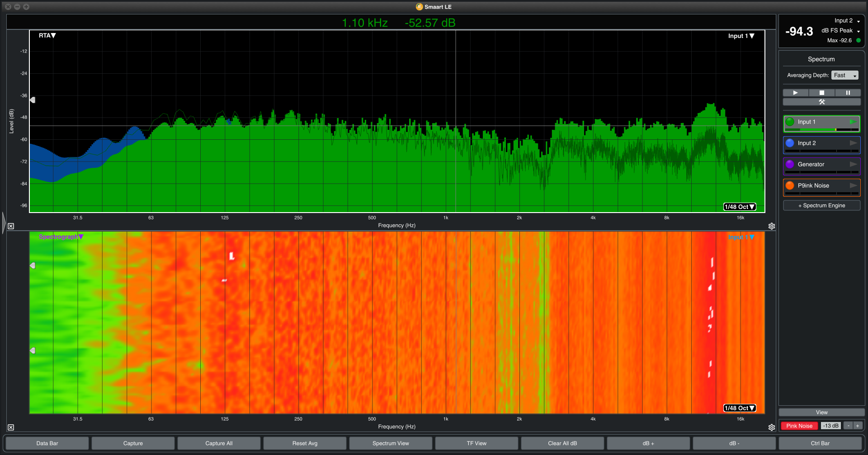Start the Input 2 engine run arrow
The image size is (868, 455).
tap(854, 143)
